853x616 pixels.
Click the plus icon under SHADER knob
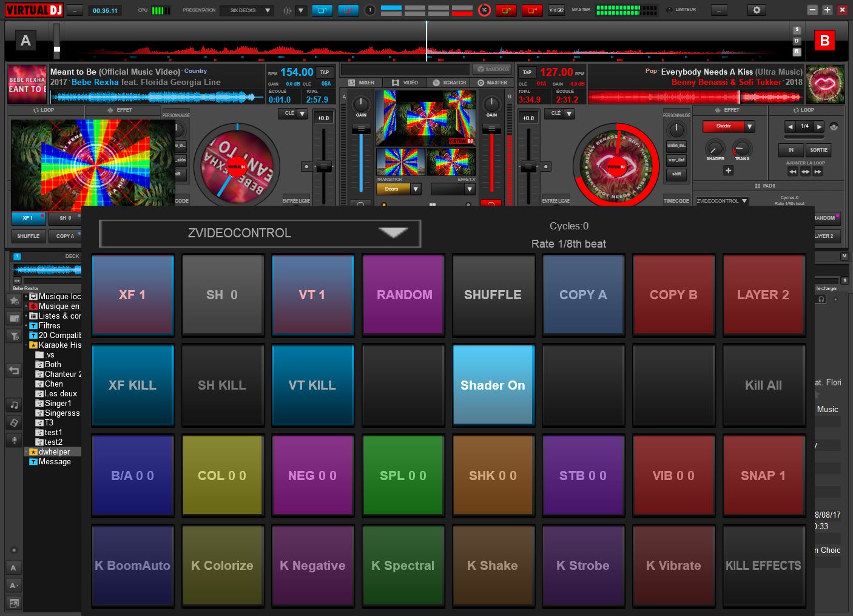pos(728,171)
